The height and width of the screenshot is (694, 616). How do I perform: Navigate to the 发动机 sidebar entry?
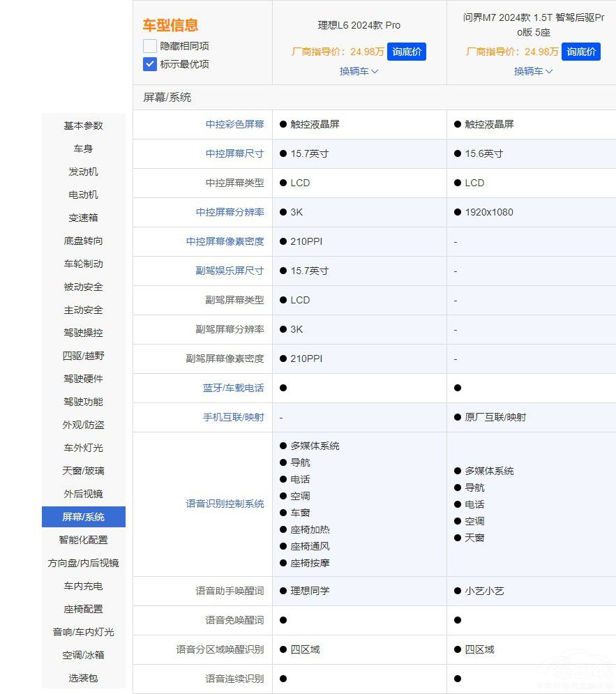(x=83, y=172)
